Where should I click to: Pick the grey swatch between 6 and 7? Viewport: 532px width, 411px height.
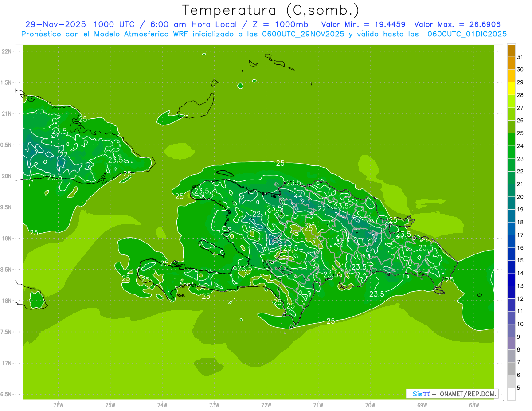511,368
